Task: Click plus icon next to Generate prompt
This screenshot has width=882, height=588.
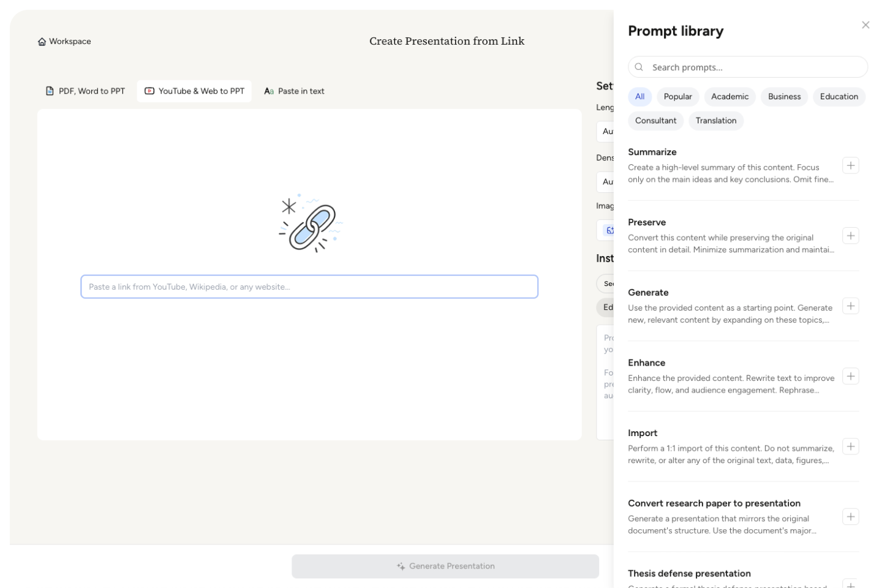Action: click(850, 306)
